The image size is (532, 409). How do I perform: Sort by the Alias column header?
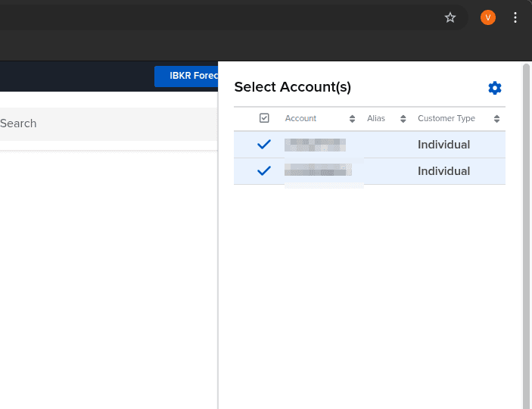376,119
